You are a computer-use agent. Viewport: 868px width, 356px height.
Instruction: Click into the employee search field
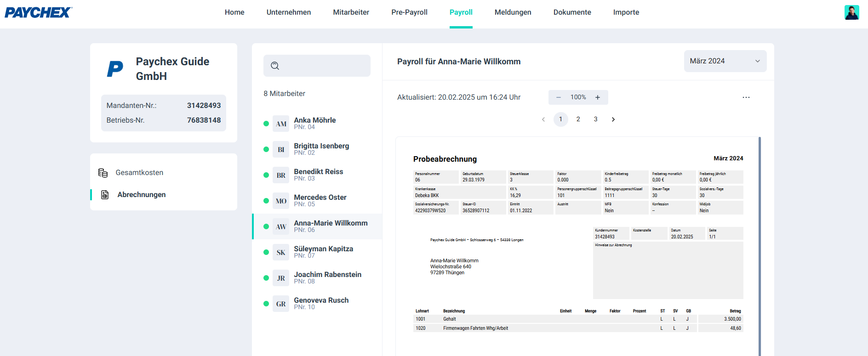click(317, 66)
